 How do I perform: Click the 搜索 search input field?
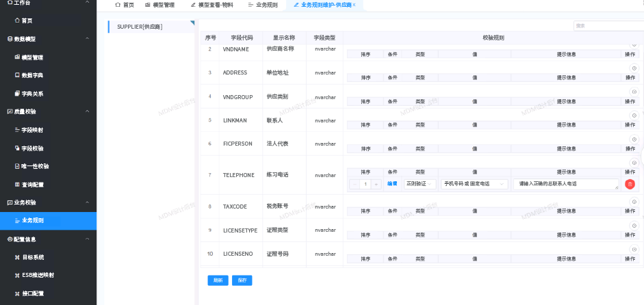pos(608,26)
